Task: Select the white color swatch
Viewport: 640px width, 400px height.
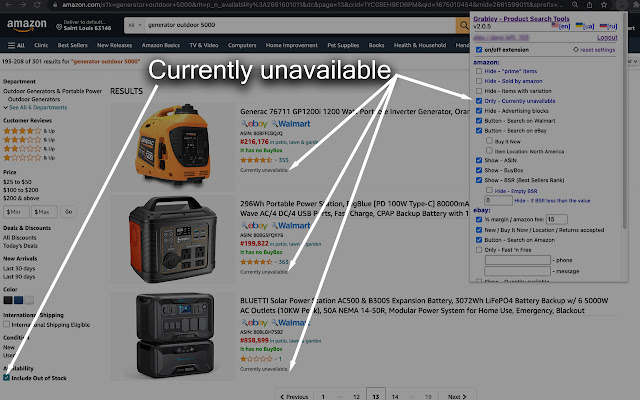Action: click(x=29, y=300)
